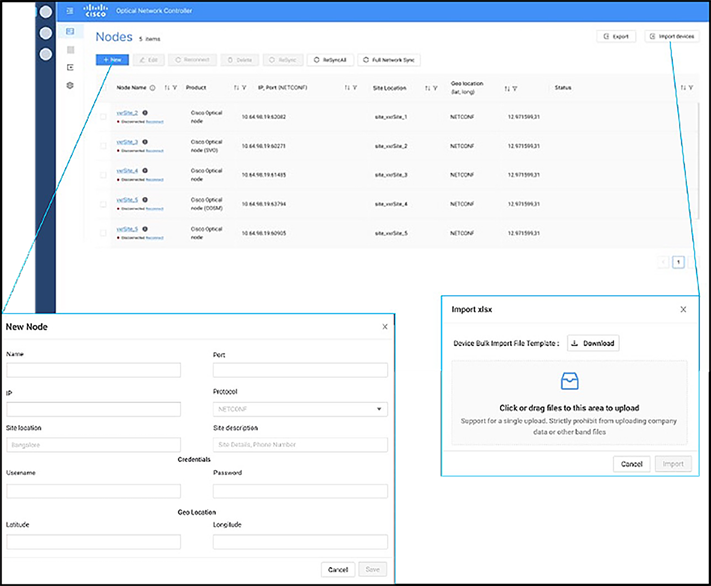This screenshot has width=711, height=586.
Task: Click the inbox upload icon in Import xlsx
Action: (570, 381)
